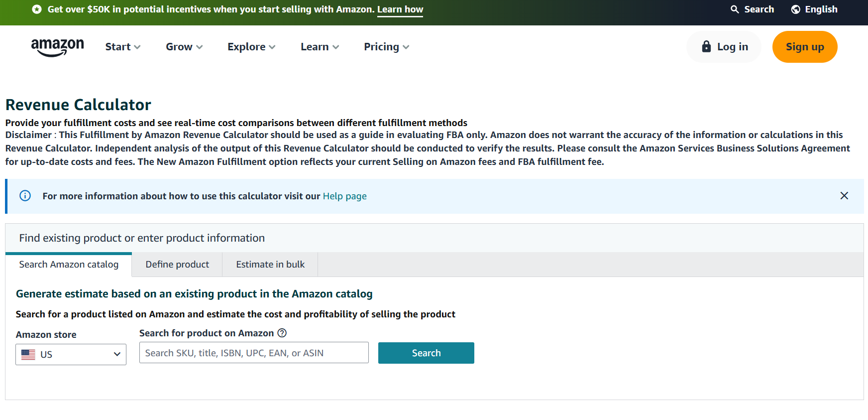Follow the Learn how link
Screen dimensions: 868x420
(x=400, y=9)
